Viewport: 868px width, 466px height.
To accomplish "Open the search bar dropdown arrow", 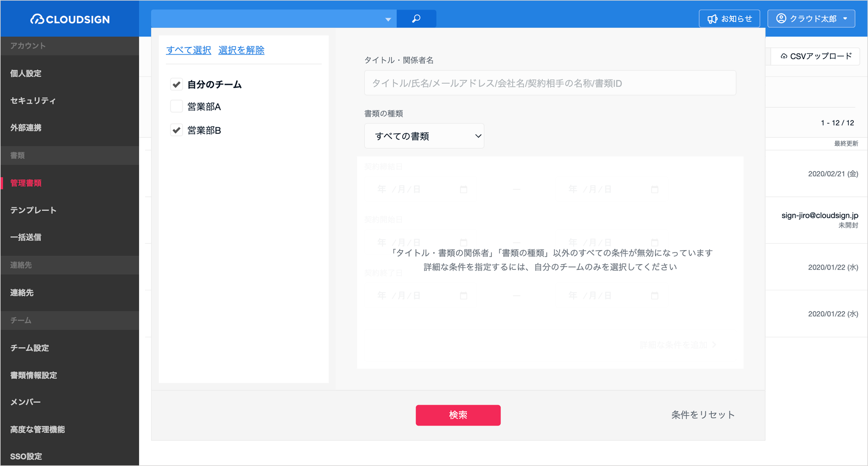I will [x=388, y=19].
